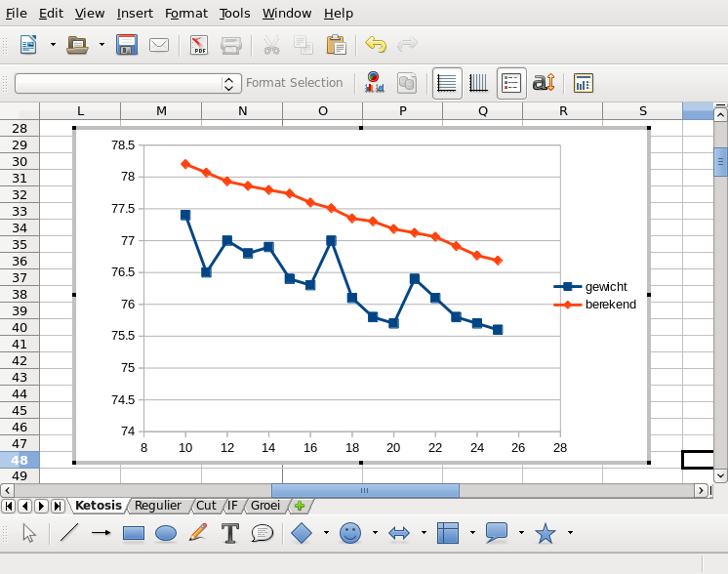Click the Chart Type icon

pyautogui.click(x=374, y=83)
